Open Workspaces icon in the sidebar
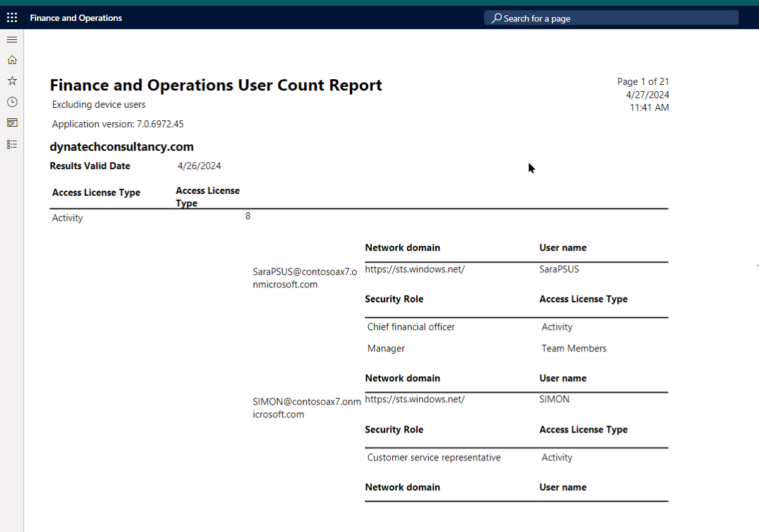The height and width of the screenshot is (532, 759). (x=12, y=123)
